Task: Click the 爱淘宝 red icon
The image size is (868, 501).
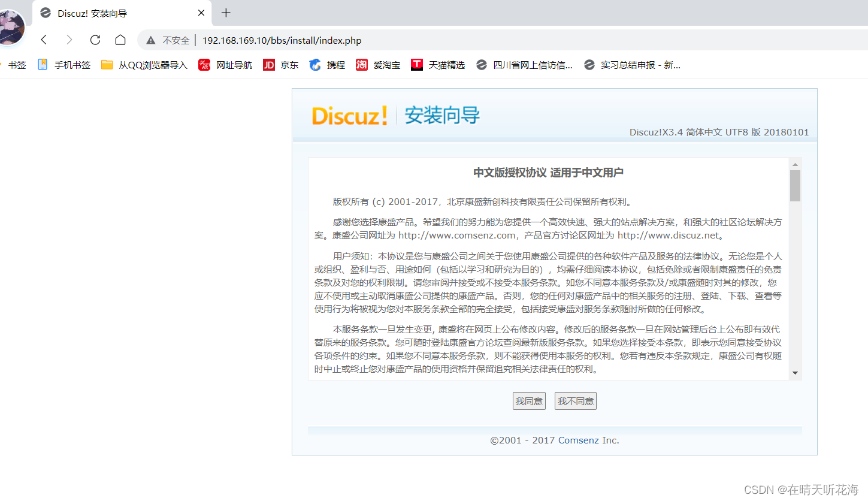Action: coord(361,65)
